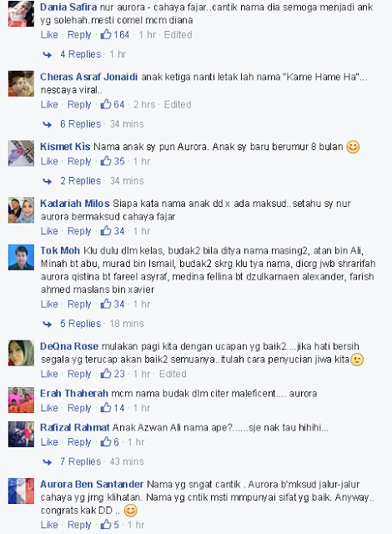392x534 pixels.
Task: Reply to Erah Thaherah comment
Action: (79, 408)
